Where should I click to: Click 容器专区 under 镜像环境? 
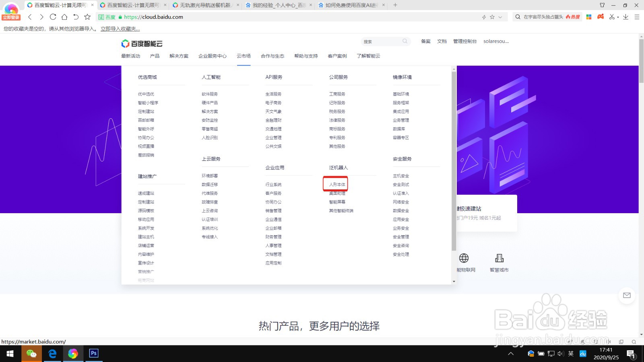401,138
